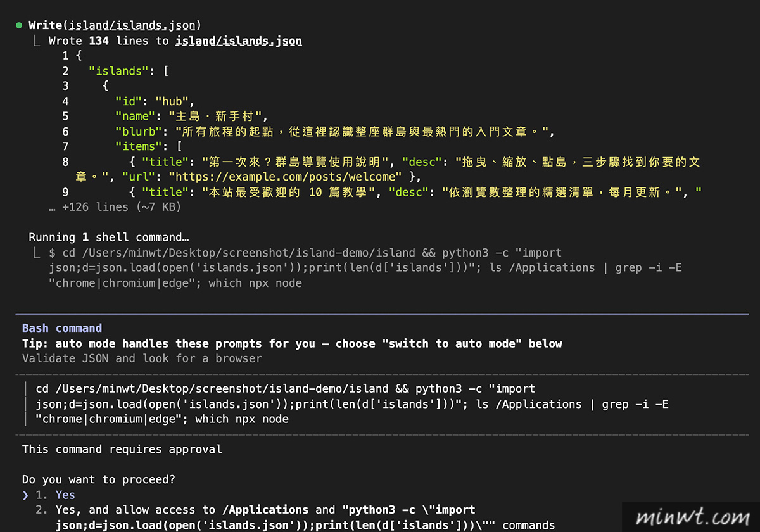Click the Validate JSON and look for a browser description

coord(142,358)
